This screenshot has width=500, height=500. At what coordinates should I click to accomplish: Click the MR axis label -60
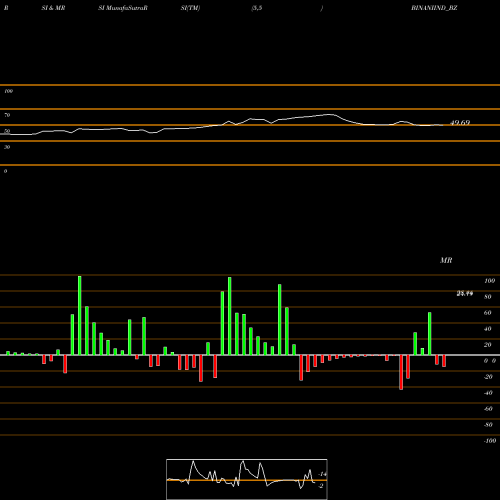[488, 409]
